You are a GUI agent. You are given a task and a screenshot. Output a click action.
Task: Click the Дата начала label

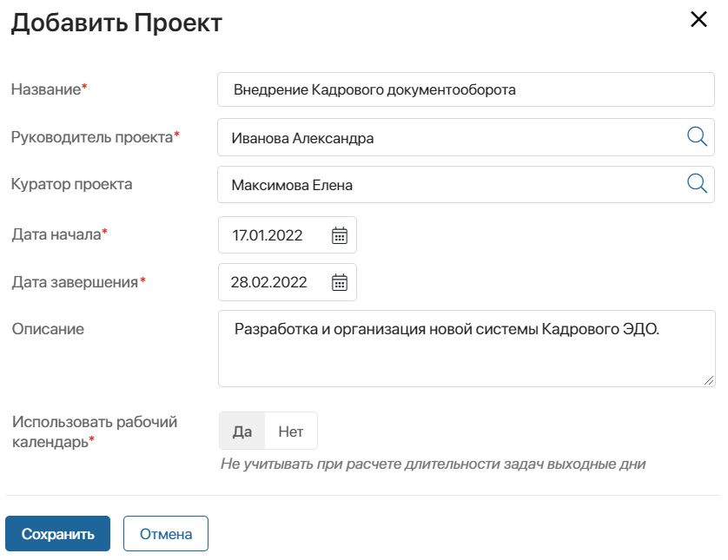click(59, 234)
